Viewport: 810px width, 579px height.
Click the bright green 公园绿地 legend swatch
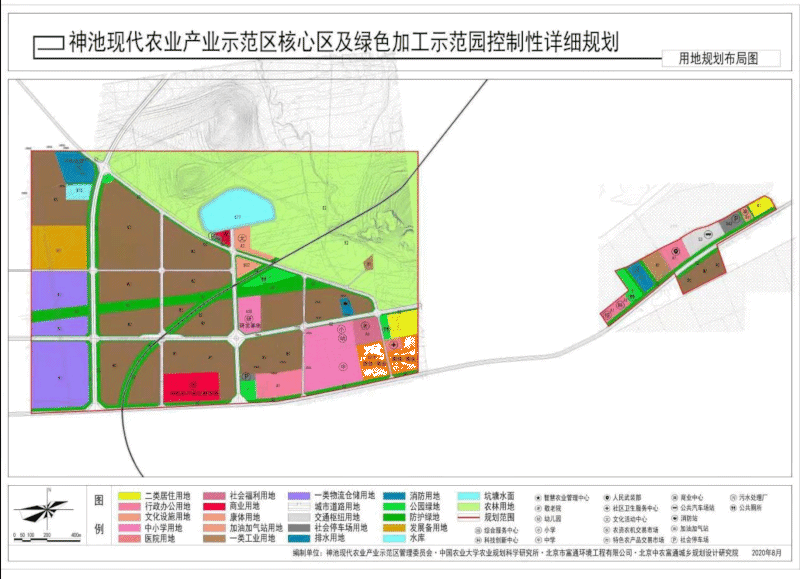[394, 507]
